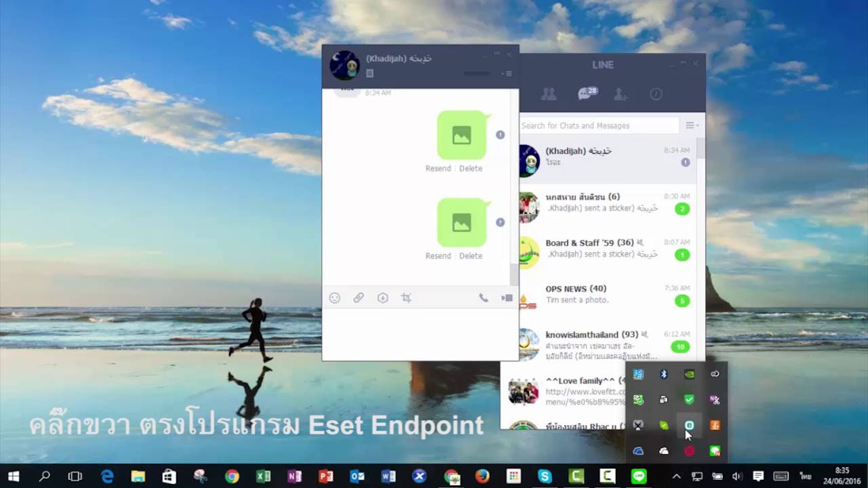The image size is (868, 488).
Task: Start a video call in Khadijah chat
Action: (x=507, y=298)
